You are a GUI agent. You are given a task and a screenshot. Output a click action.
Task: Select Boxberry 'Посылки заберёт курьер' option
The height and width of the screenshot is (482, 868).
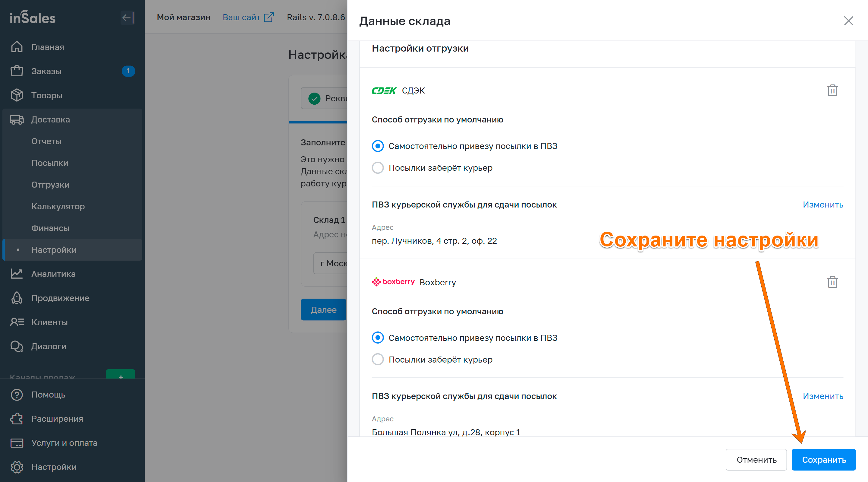(378, 359)
